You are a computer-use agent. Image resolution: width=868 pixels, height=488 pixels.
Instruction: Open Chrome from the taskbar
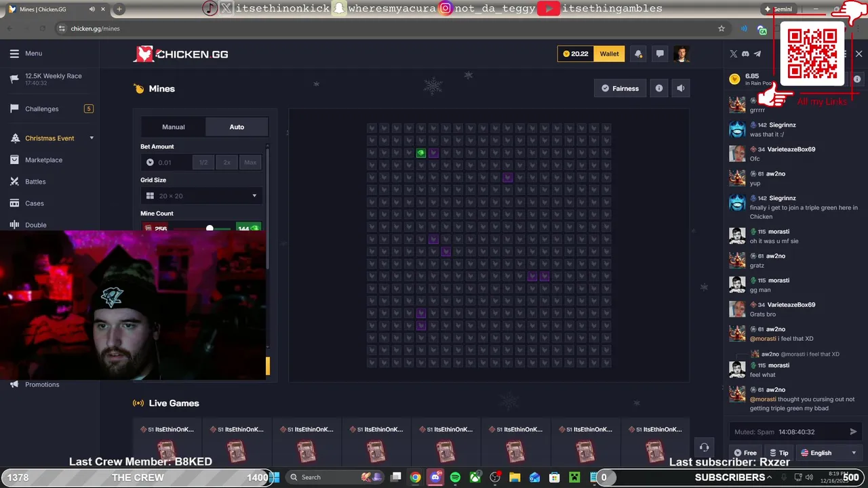tap(416, 477)
